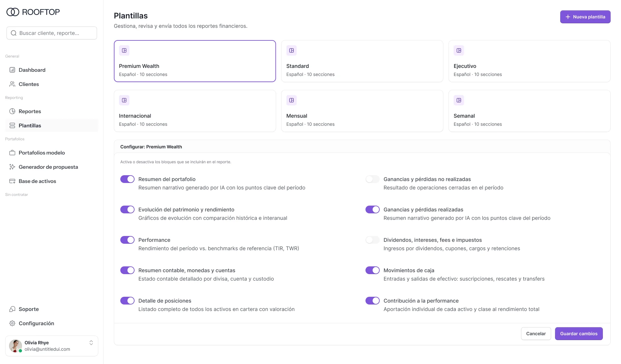Click Guardar cambios button
The image size is (621, 364).
(x=579, y=334)
